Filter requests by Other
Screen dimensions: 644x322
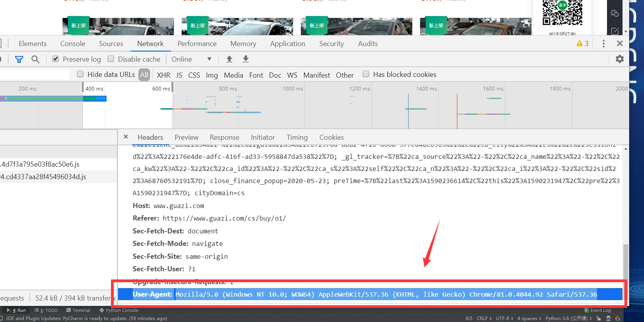click(345, 75)
